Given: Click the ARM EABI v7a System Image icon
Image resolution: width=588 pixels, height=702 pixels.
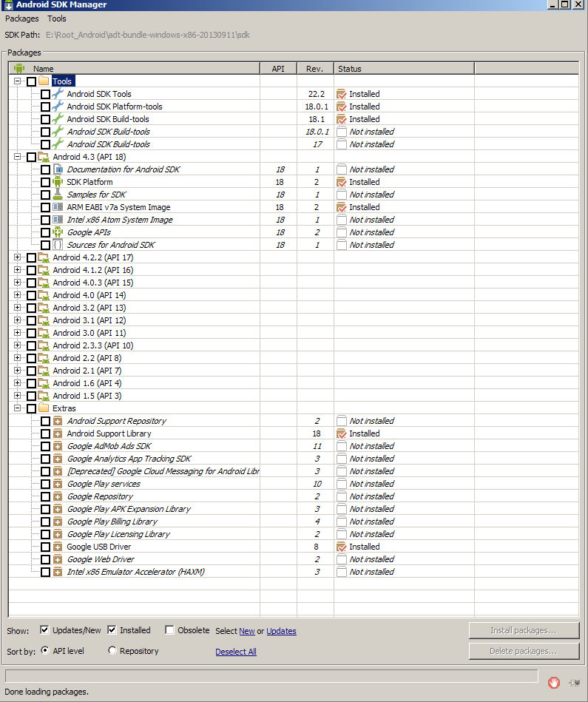Looking at the screenshot, I should tap(58, 207).
